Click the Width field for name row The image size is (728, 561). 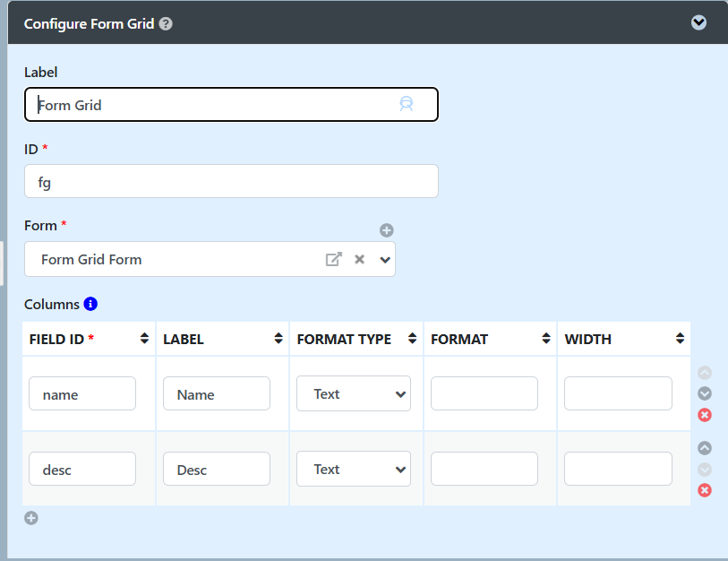point(618,393)
